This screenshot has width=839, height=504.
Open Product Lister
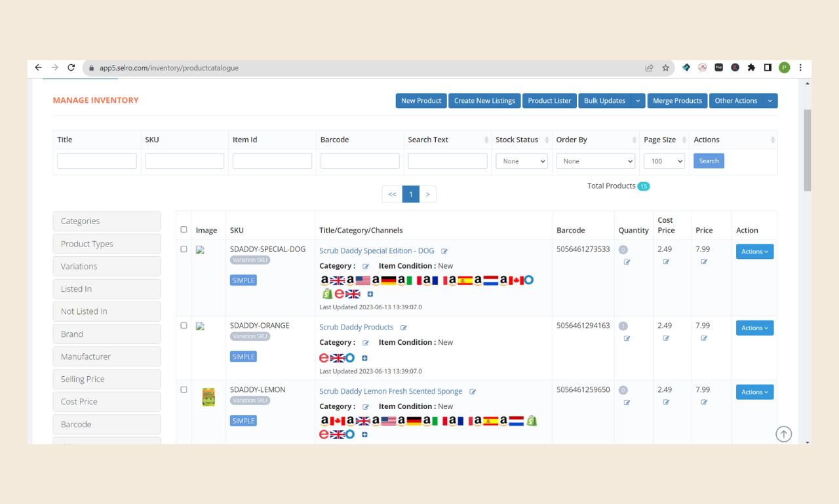coord(549,101)
